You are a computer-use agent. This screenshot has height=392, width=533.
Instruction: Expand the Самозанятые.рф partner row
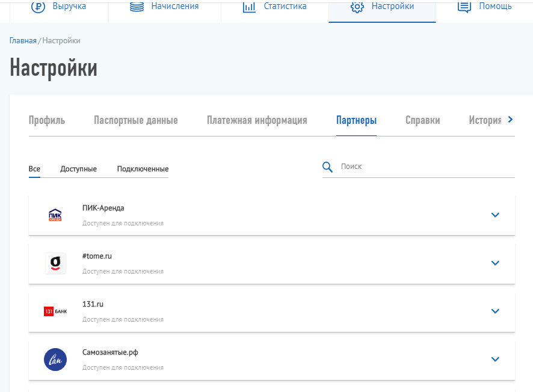(495, 360)
